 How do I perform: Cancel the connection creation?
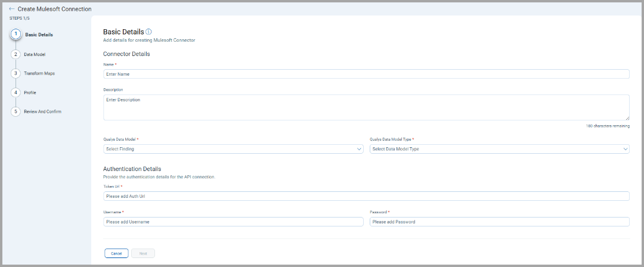coord(116,253)
